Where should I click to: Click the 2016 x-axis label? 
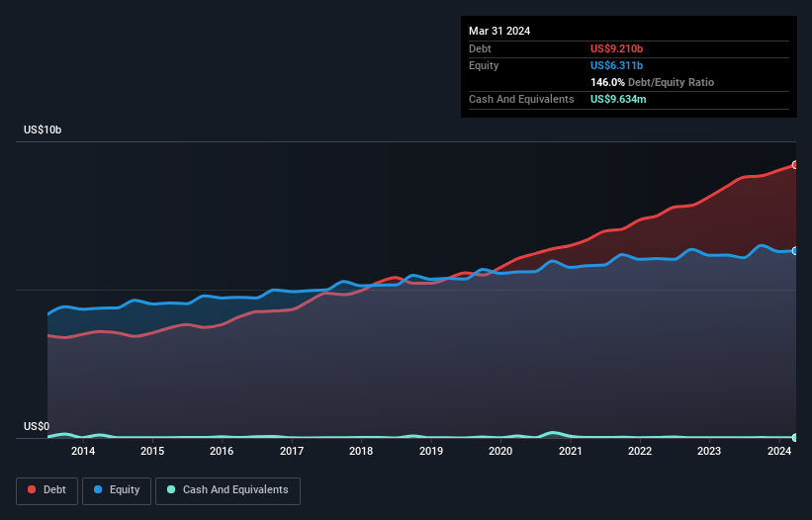click(x=222, y=451)
